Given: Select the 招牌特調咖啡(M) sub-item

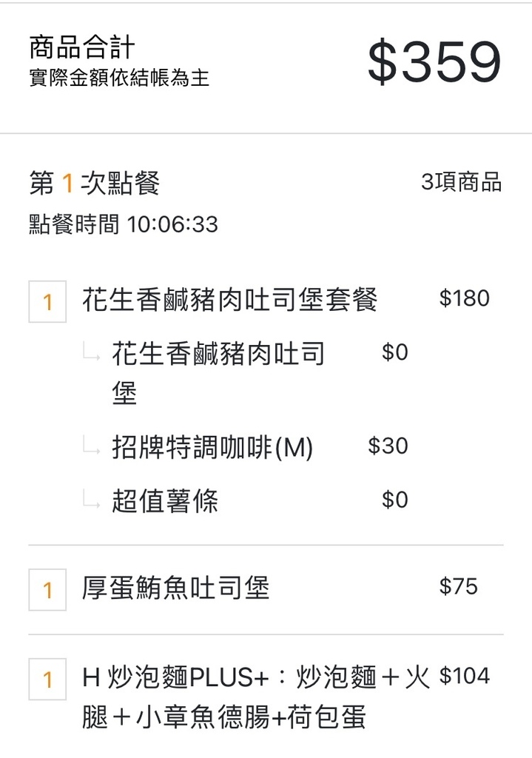Looking at the screenshot, I should click(x=212, y=448).
